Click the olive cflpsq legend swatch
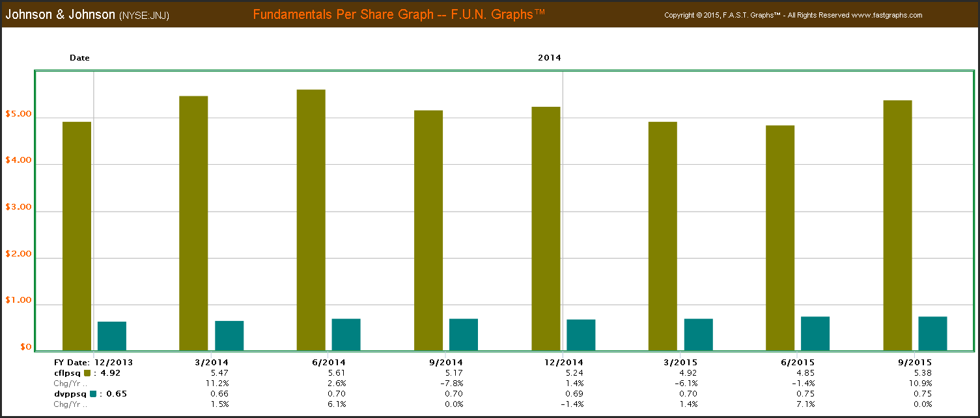980x418 pixels. point(87,373)
